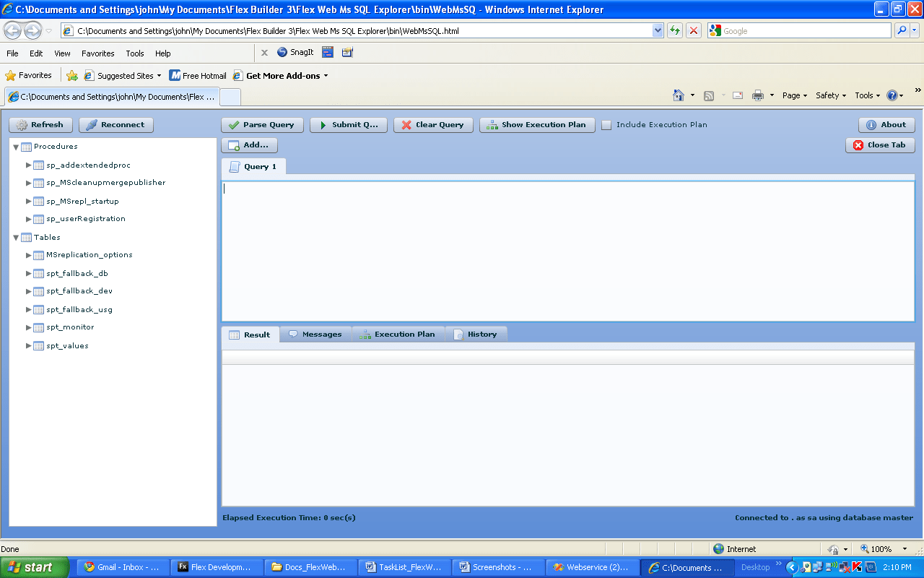Switch to the Messages tab

point(315,335)
